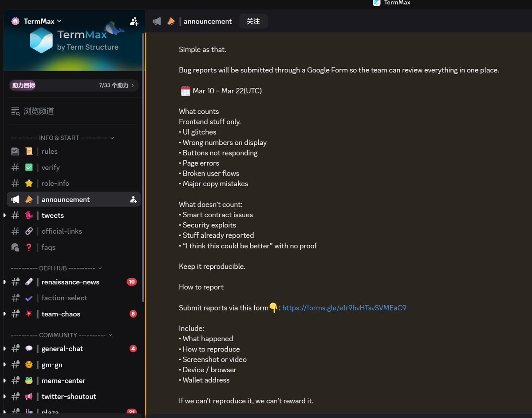Image resolution: width=532 pixels, height=418 pixels.
Task: Click the faqs channel forum icon
Action: click(x=15, y=247)
